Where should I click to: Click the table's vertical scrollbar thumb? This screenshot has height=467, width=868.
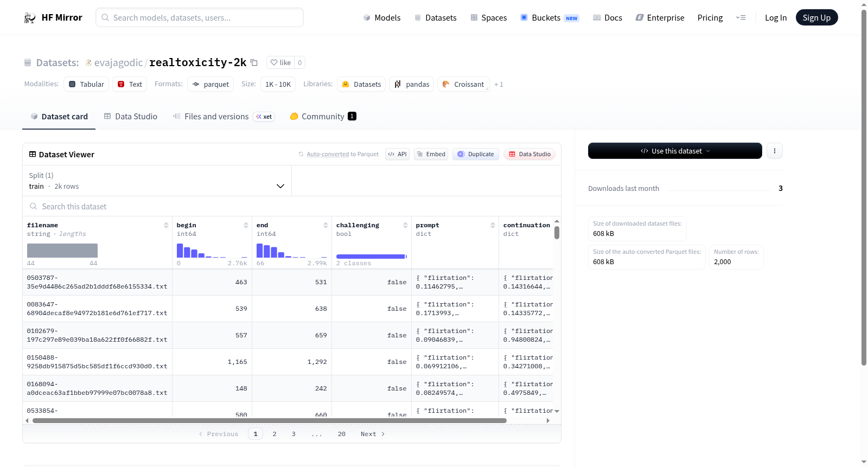[x=557, y=233]
